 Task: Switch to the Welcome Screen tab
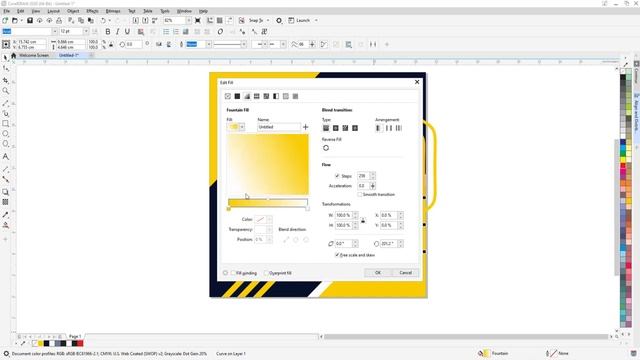34,55
